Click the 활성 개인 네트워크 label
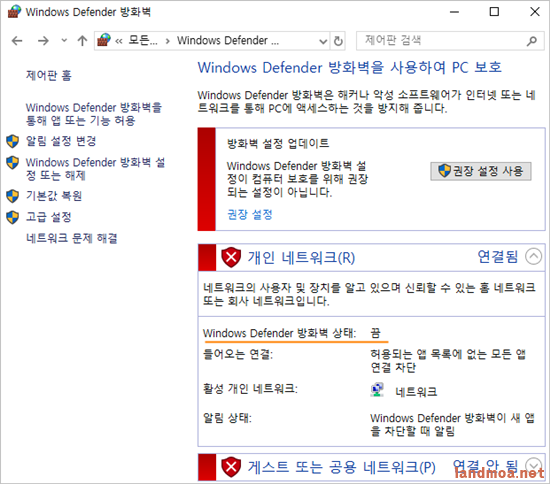 [250, 389]
